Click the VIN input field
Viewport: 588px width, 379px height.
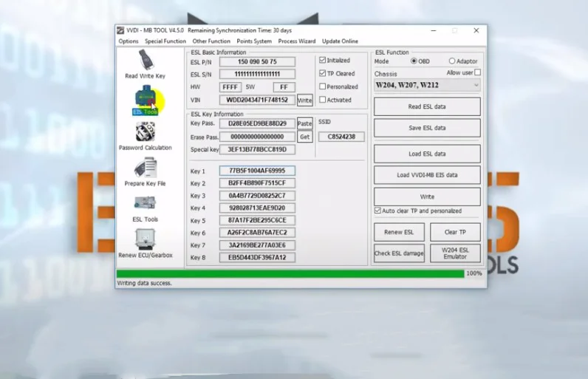(257, 100)
